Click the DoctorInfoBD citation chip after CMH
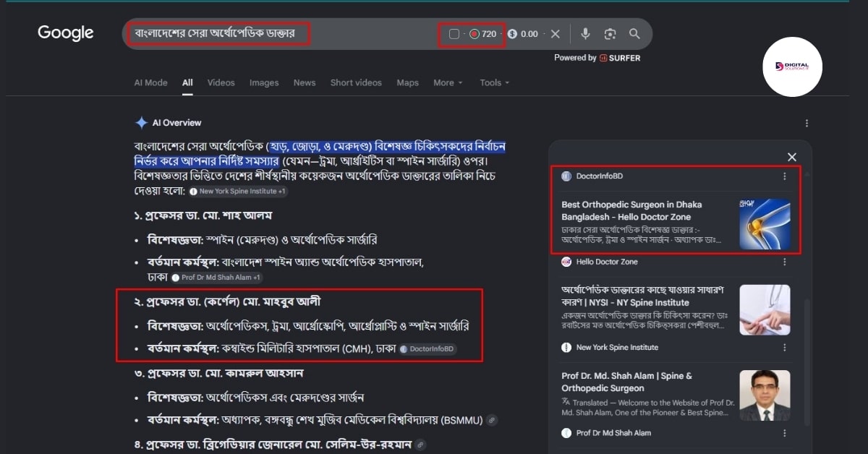The height and width of the screenshot is (454, 868). 428,349
